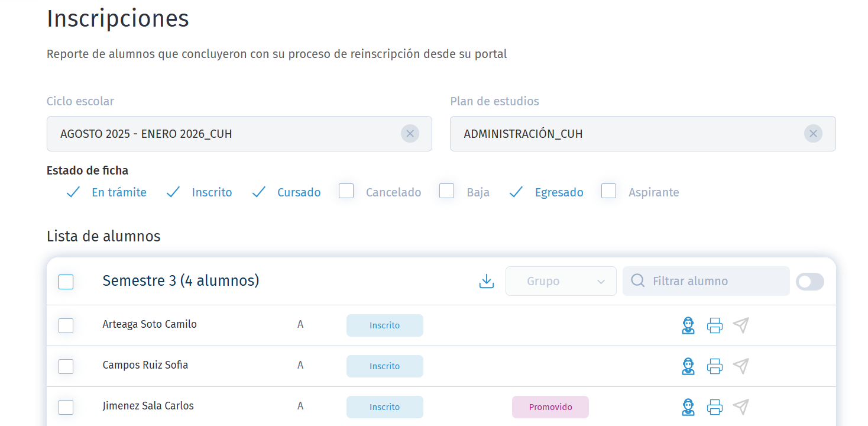Check the Aspirante status filter

coord(608,191)
